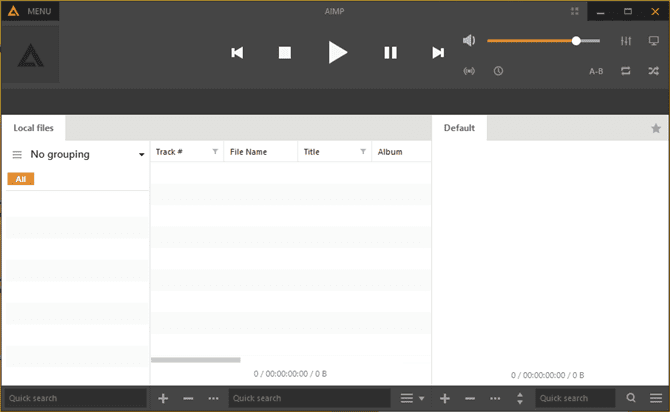The width and height of the screenshot is (670, 412).
Task: Select the All filter button
Action: click(21, 179)
